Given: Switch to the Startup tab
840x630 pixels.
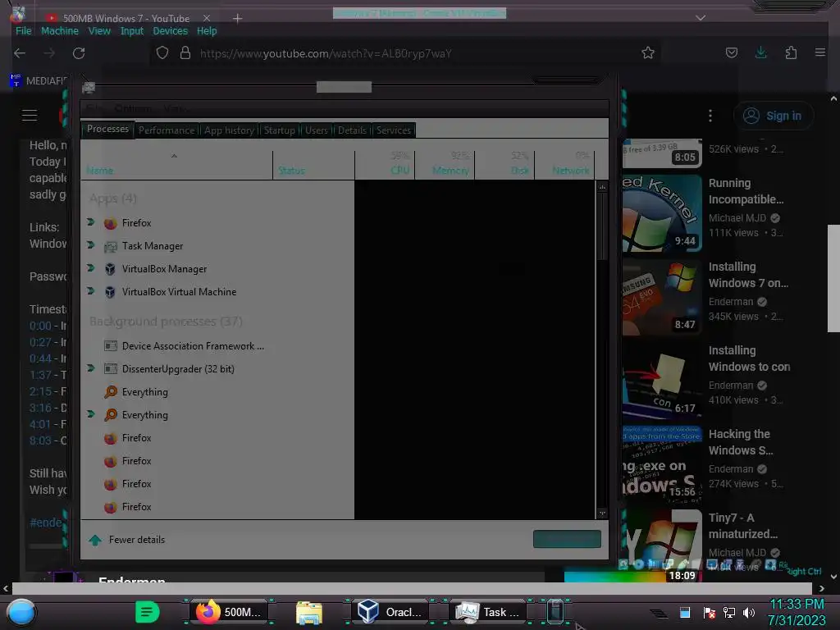Looking at the screenshot, I should coord(279,130).
